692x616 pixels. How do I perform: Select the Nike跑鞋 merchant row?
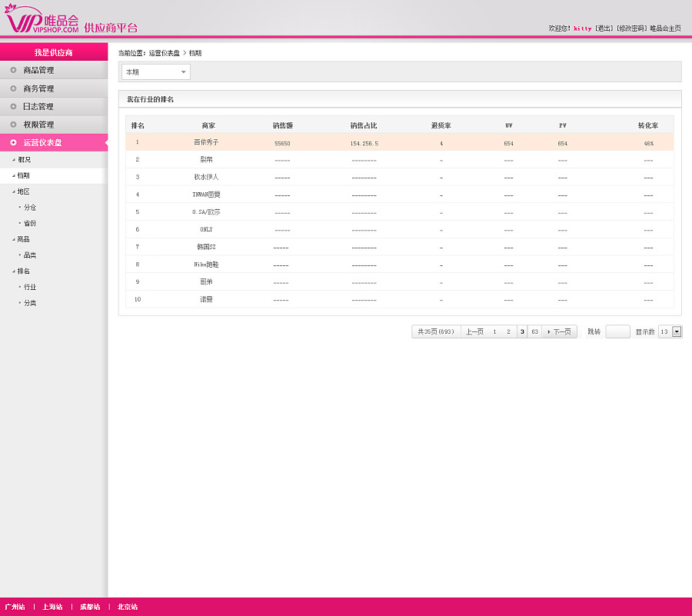[x=399, y=265]
